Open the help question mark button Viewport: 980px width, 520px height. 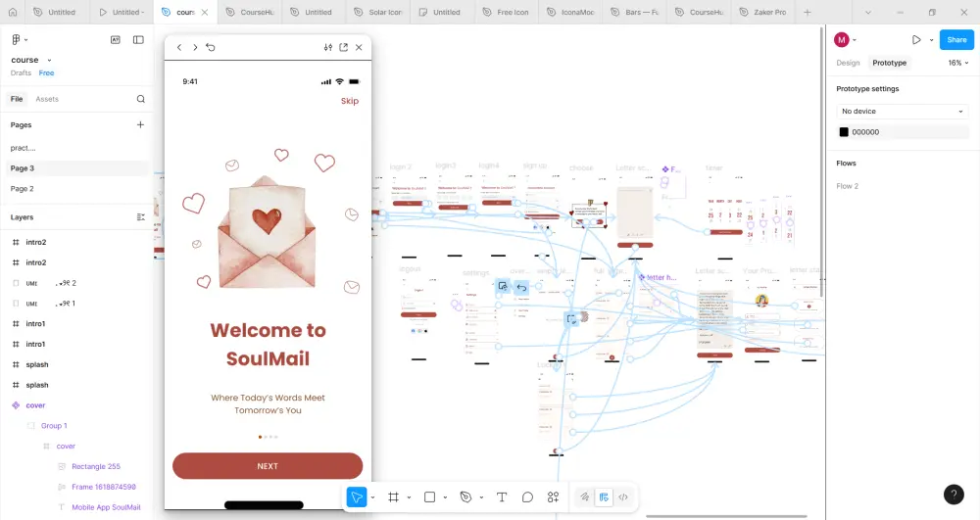coord(954,495)
